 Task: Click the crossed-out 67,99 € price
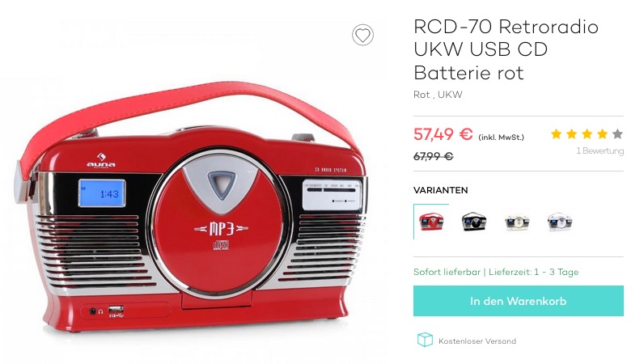[x=434, y=157]
